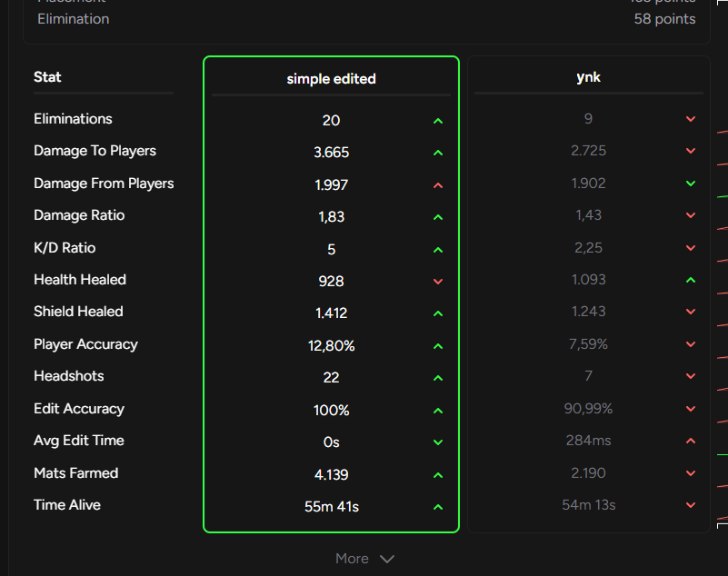Viewport: 728px width, 576px height.
Task: Click the 'Avg Edit Time' label
Action: pyautogui.click(x=79, y=441)
